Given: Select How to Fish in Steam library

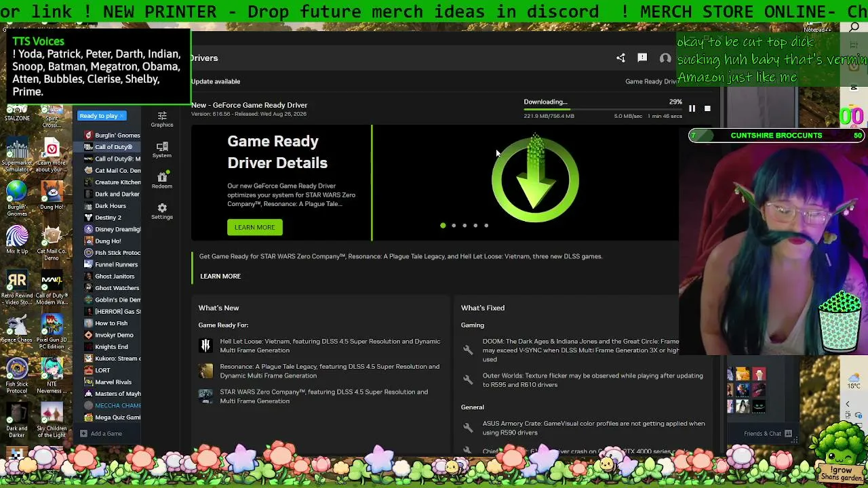Looking at the screenshot, I should click(112, 323).
